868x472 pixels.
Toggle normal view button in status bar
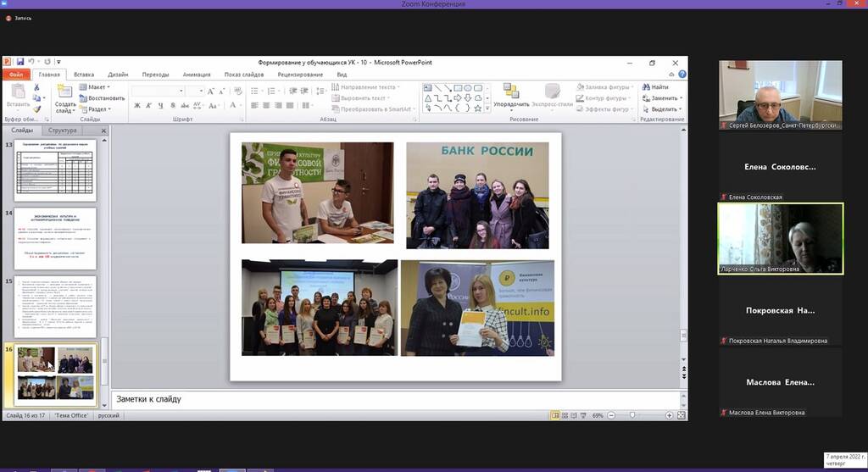tap(555, 415)
